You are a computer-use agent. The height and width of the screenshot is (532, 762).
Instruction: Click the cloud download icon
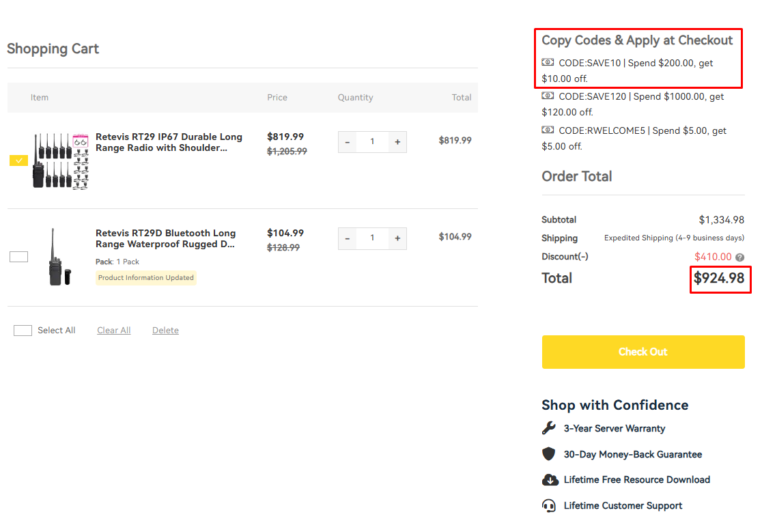pyautogui.click(x=550, y=479)
